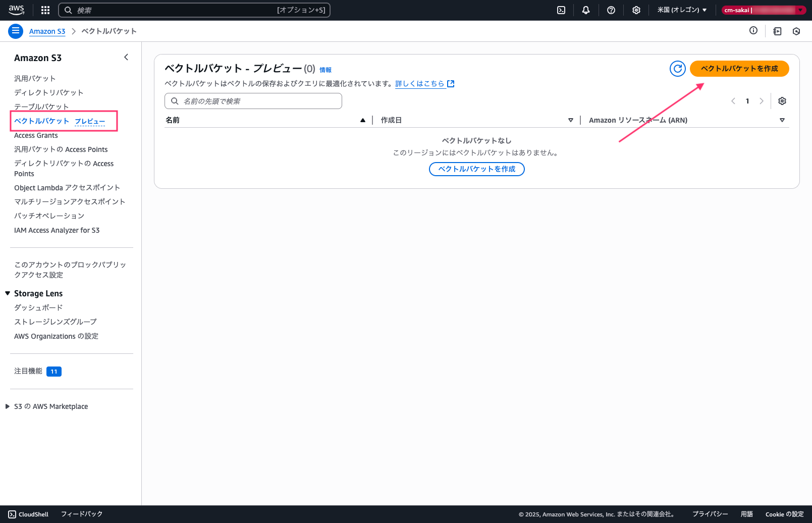Viewport: 812px width, 523px height.
Task: Open the services grid menu icon
Action: tap(45, 10)
